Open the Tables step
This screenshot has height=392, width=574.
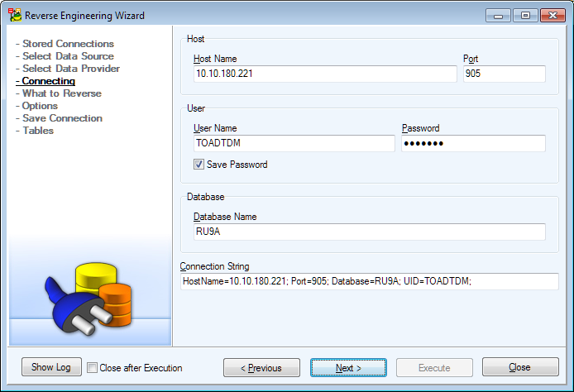[38, 131]
